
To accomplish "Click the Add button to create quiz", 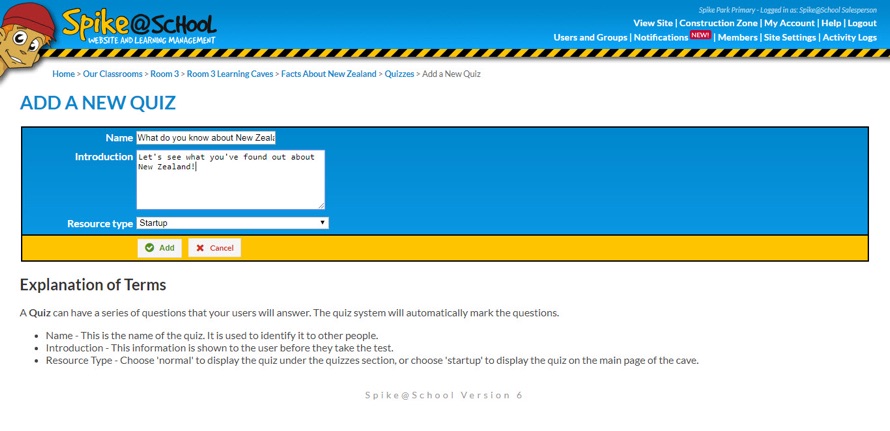I will point(159,248).
